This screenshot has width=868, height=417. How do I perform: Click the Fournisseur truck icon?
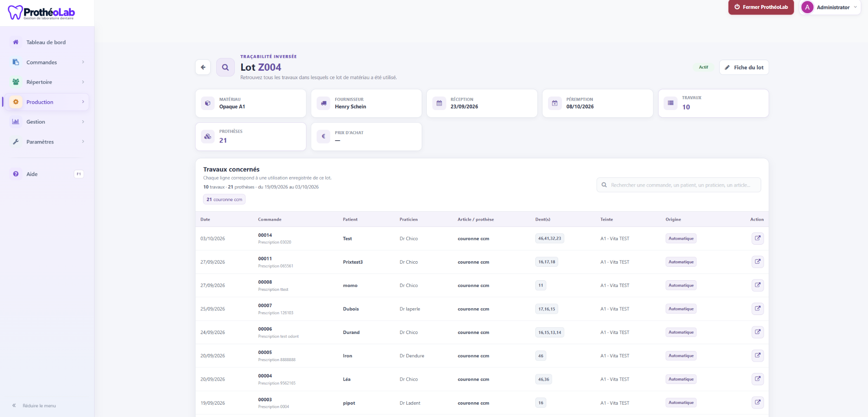(x=323, y=103)
